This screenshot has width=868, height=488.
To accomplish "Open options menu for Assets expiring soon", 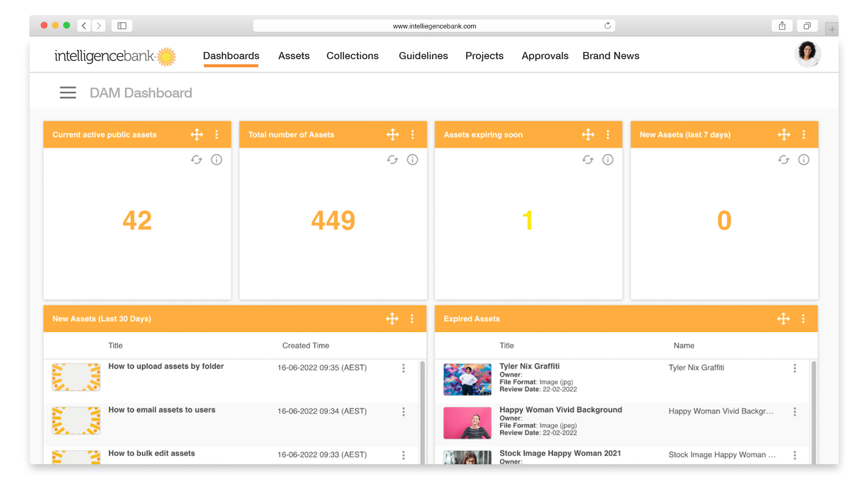I will [608, 134].
